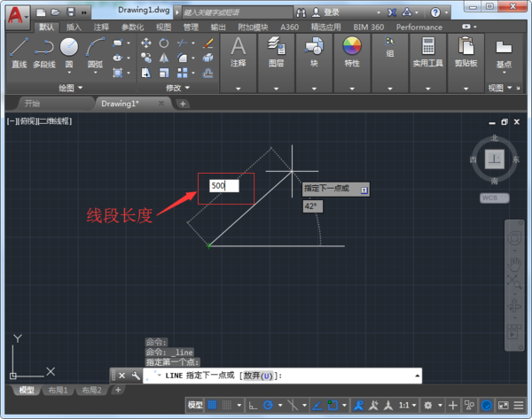Open the Layers (图层) panel icon
The height and width of the screenshot is (419, 532).
tap(276, 48)
